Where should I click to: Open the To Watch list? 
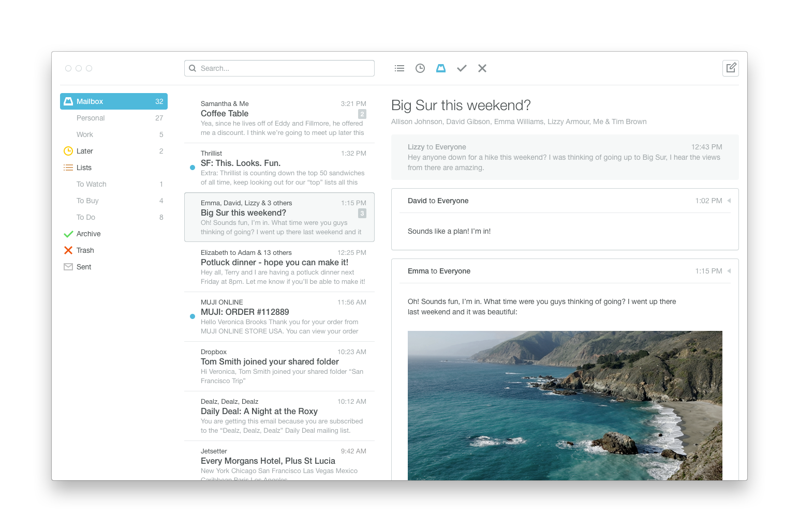pyautogui.click(x=114, y=184)
